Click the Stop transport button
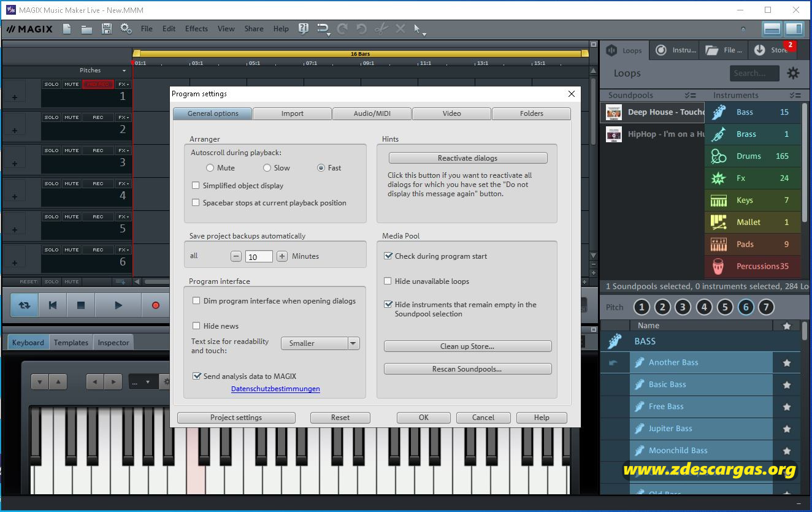812x512 pixels. 80,305
